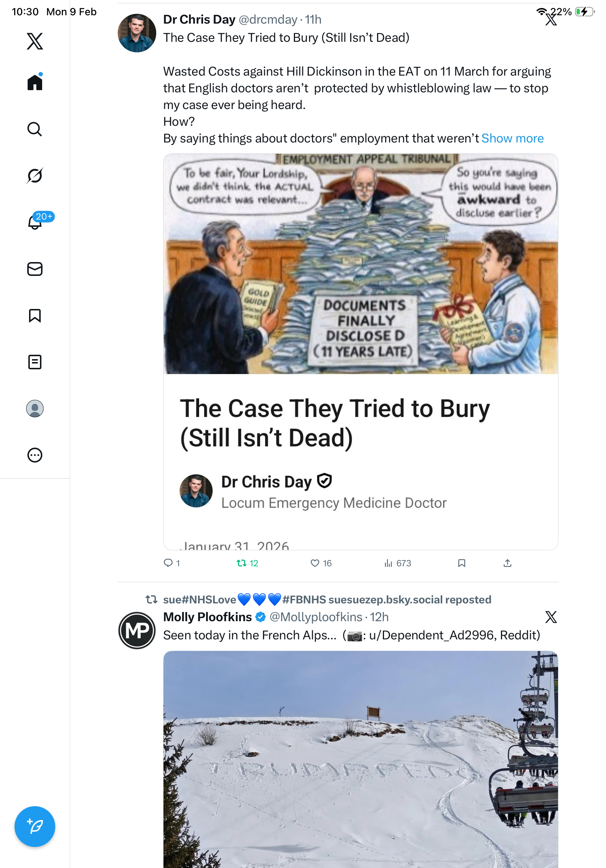Image resolution: width=606 pixels, height=868 pixels.
Task: Tap the compose new post button
Action: pyautogui.click(x=35, y=827)
